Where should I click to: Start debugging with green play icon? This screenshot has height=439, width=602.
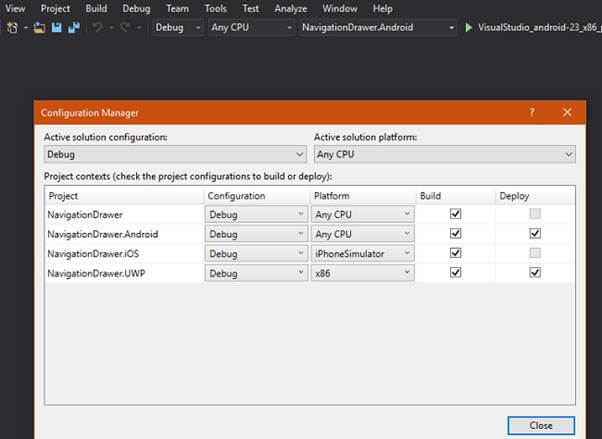coord(468,28)
